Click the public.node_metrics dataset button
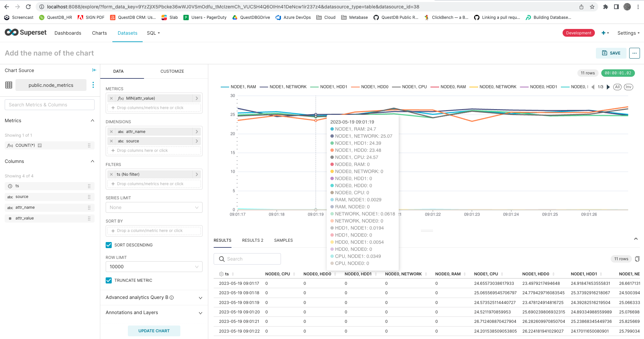The height and width of the screenshot is (339, 644). tap(51, 85)
